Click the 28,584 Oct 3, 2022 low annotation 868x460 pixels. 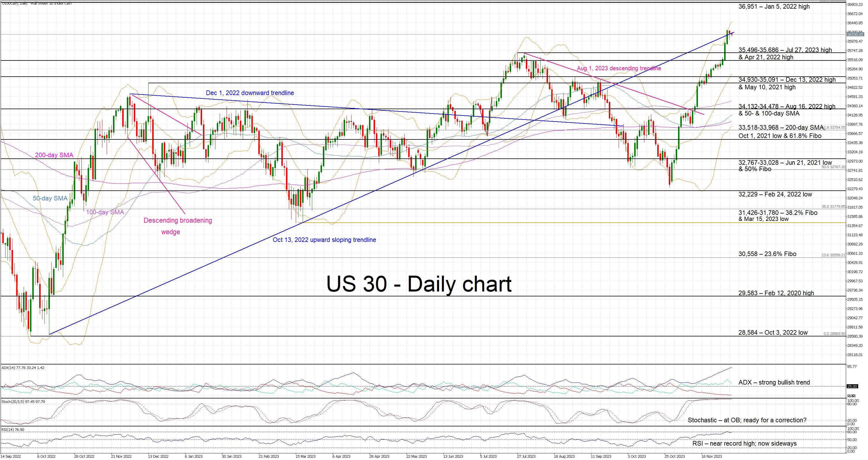(773, 333)
